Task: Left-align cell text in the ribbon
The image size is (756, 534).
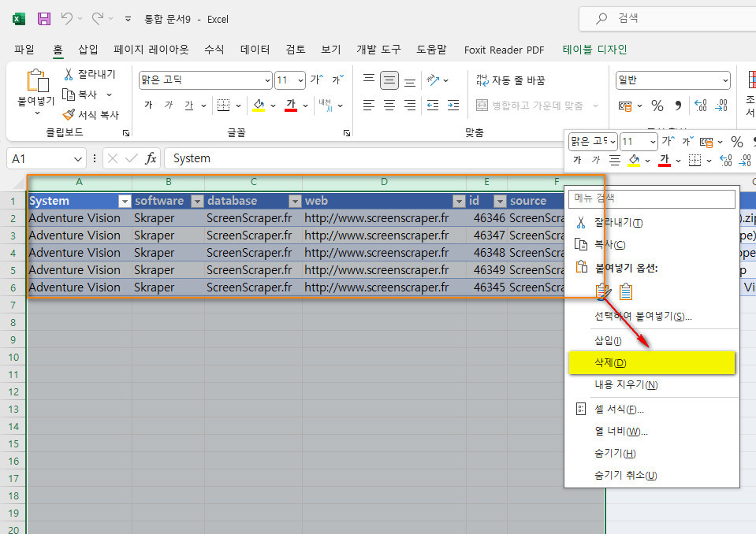Action: pyautogui.click(x=369, y=105)
